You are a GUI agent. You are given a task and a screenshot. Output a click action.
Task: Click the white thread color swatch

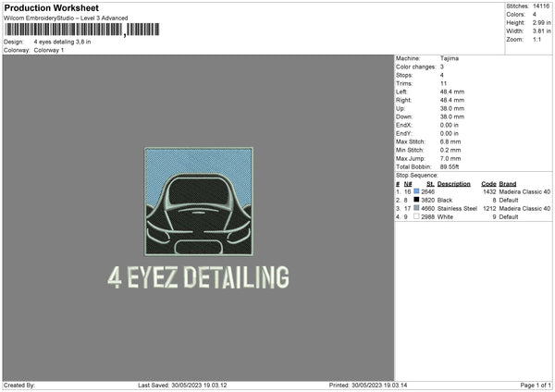click(416, 216)
